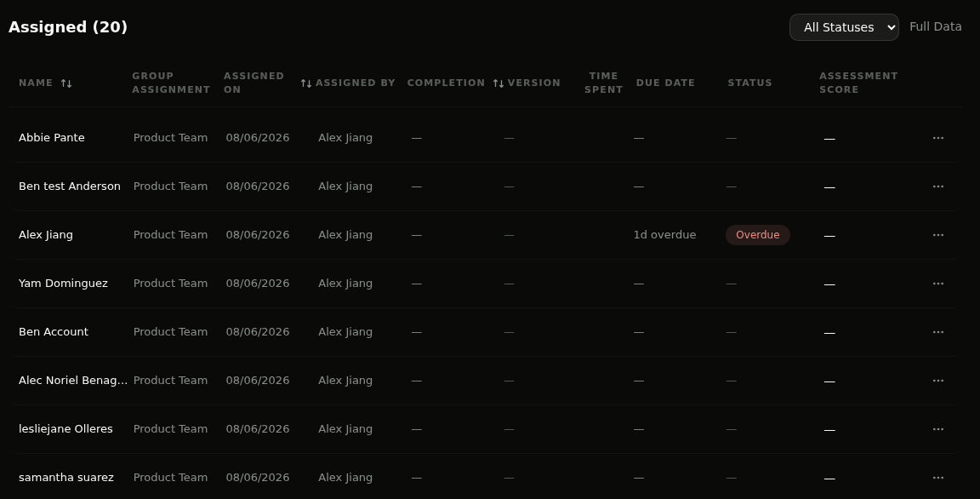980x499 pixels.
Task: Sort by the Name column arrows icon
Action: click(x=66, y=83)
